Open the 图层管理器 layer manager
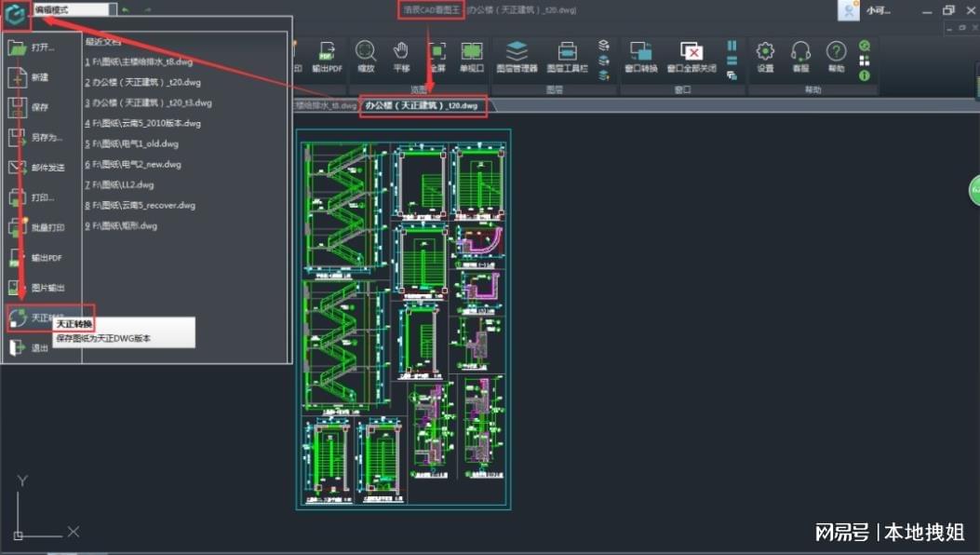980x555 pixels. [x=517, y=56]
